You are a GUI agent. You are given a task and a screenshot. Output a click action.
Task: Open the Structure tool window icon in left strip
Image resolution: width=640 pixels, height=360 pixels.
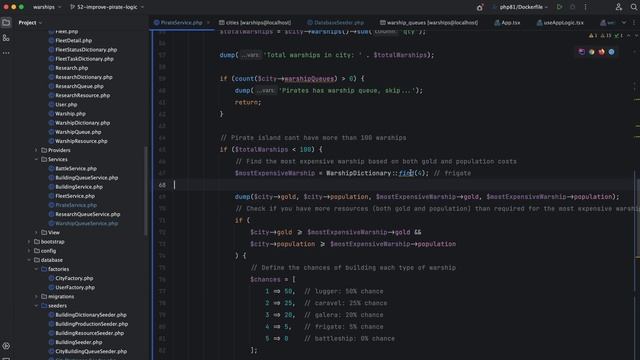(6, 38)
